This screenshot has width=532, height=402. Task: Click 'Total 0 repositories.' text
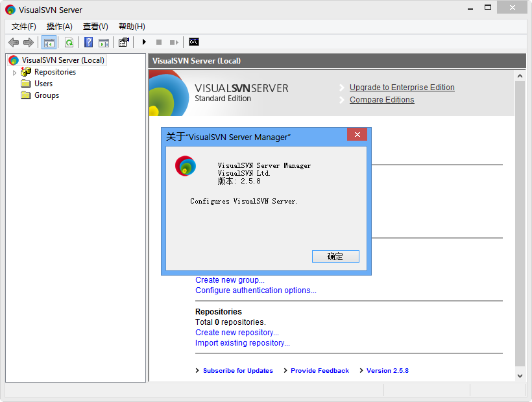[x=230, y=322]
